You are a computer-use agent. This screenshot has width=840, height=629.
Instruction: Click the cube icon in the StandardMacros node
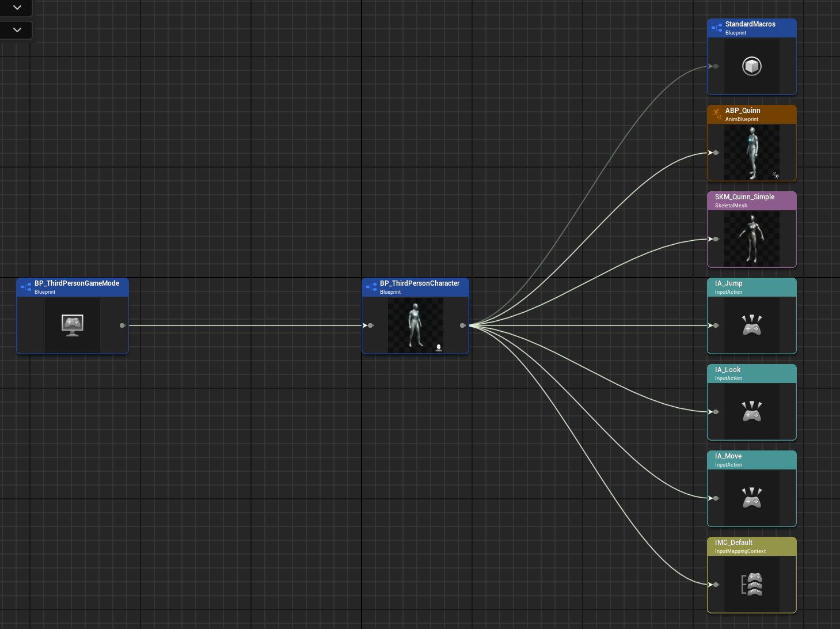(x=752, y=66)
